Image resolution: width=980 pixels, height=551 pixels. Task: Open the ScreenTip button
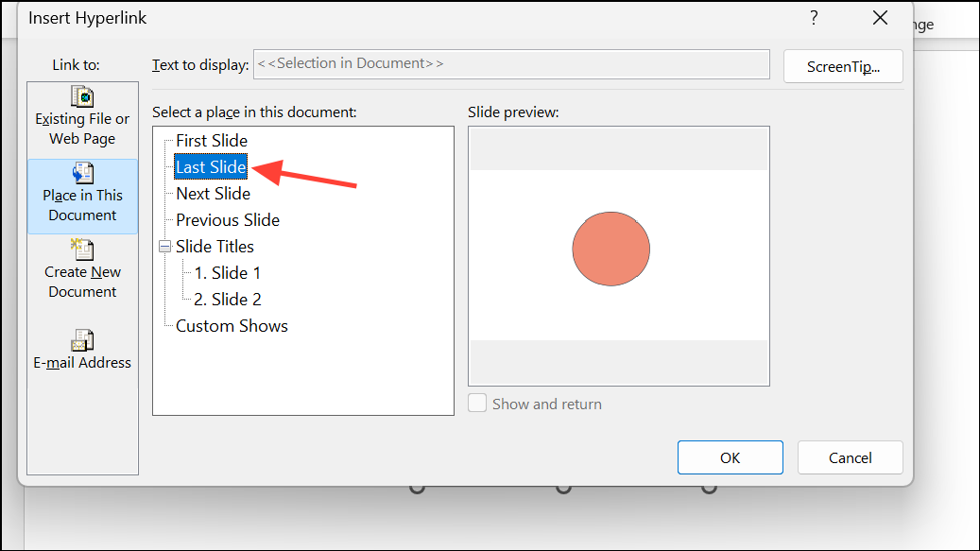(843, 66)
